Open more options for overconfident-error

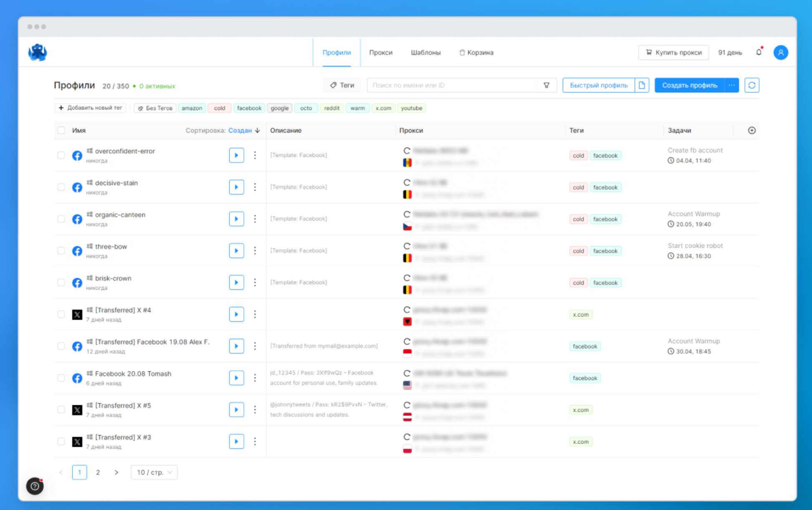coord(255,155)
